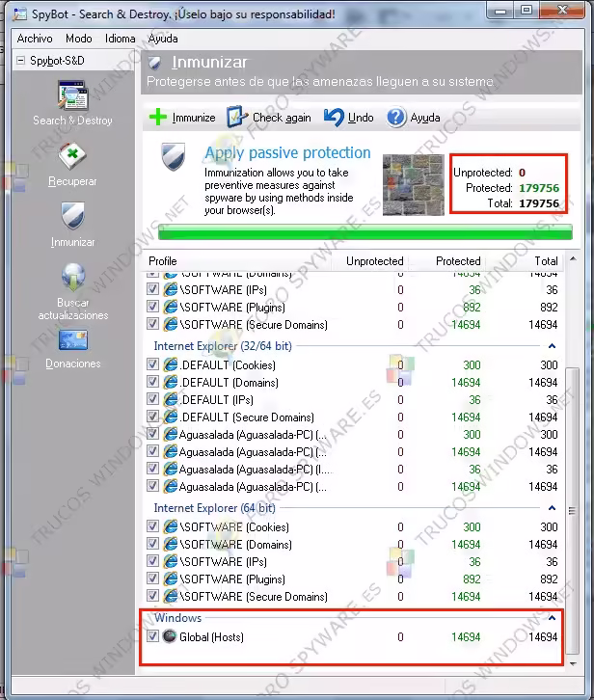Open the Archivo menu
Image resolution: width=594 pixels, height=700 pixels.
(35, 39)
